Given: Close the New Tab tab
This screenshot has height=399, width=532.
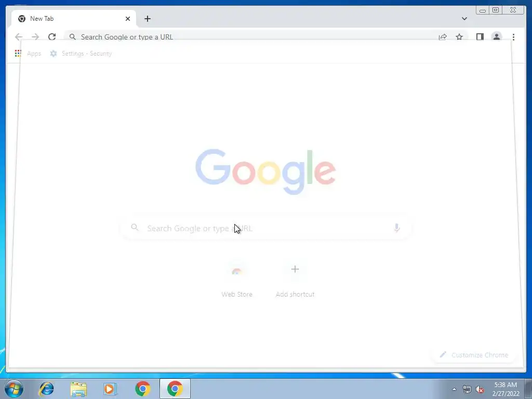Looking at the screenshot, I should point(128,19).
